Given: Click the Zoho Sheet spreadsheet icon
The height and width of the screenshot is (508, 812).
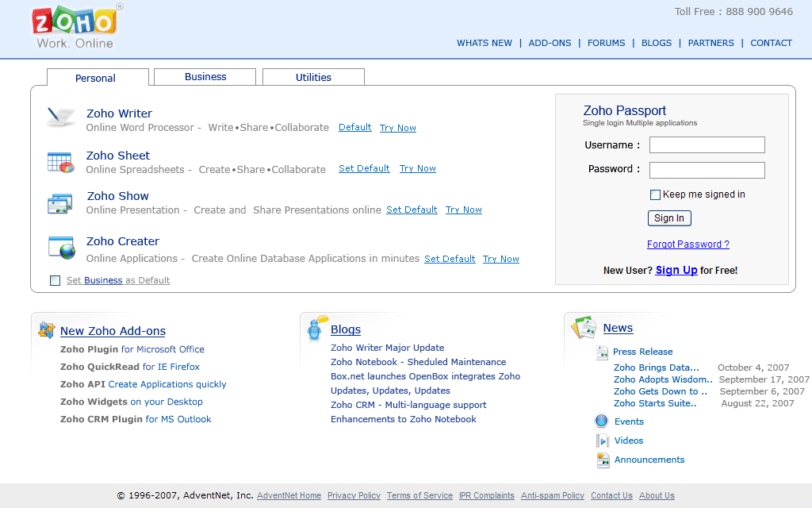Looking at the screenshot, I should tap(60, 163).
